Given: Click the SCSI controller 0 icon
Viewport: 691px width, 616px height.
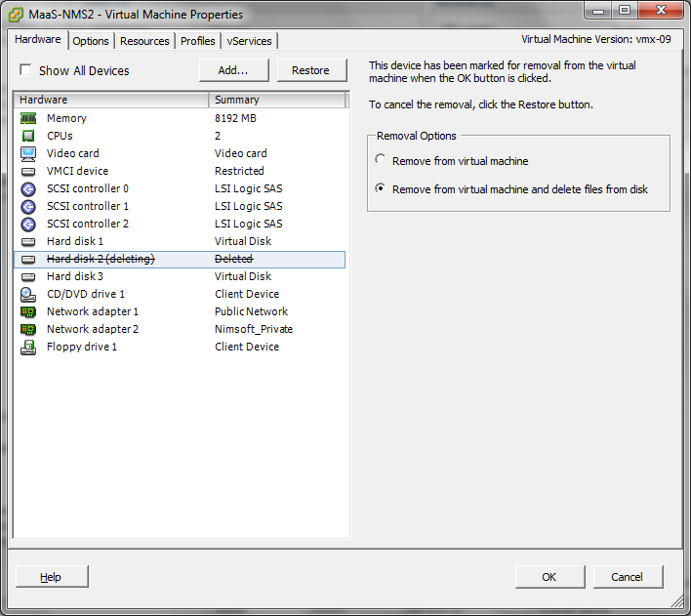Looking at the screenshot, I should click(28, 188).
